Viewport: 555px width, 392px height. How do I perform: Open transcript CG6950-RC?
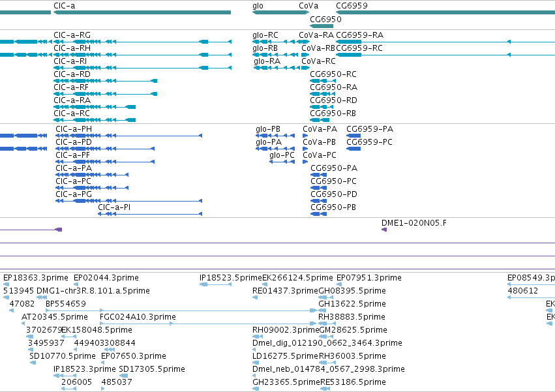tap(333, 74)
